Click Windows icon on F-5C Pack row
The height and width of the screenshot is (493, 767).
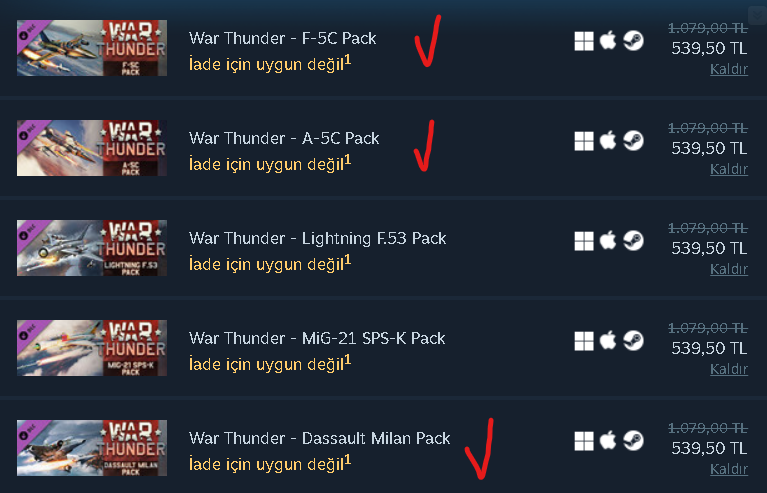(x=584, y=41)
